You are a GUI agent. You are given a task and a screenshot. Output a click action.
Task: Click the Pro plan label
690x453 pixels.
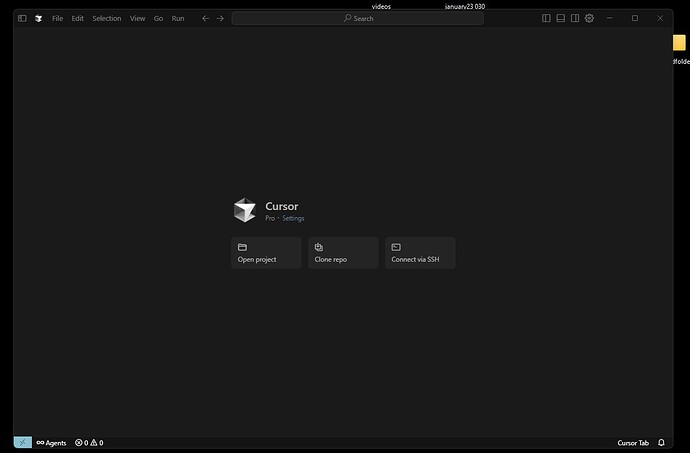pos(270,218)
